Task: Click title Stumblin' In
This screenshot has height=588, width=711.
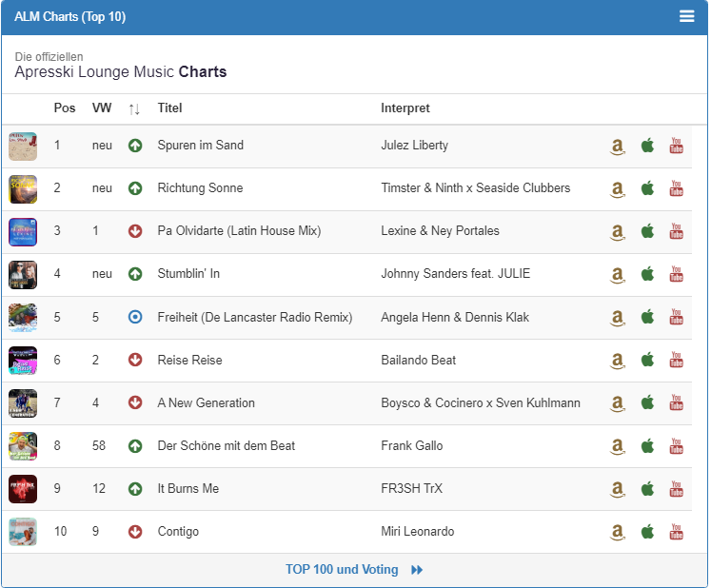Action: coord(188,273)
